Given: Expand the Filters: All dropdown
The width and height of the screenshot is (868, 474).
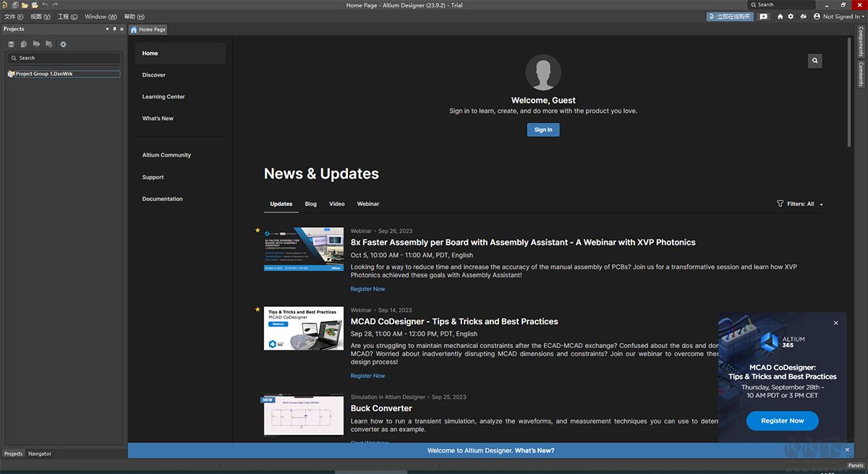Looking at the screenshot, I should pos(800,204).
